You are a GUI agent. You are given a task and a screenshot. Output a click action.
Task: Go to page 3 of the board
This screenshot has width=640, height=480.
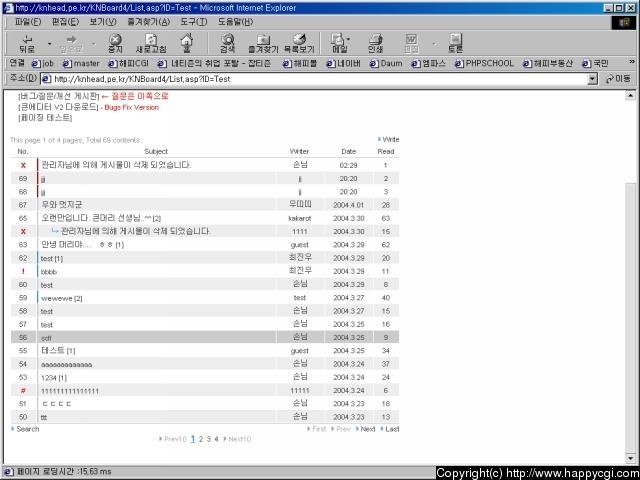click(209, 439)
